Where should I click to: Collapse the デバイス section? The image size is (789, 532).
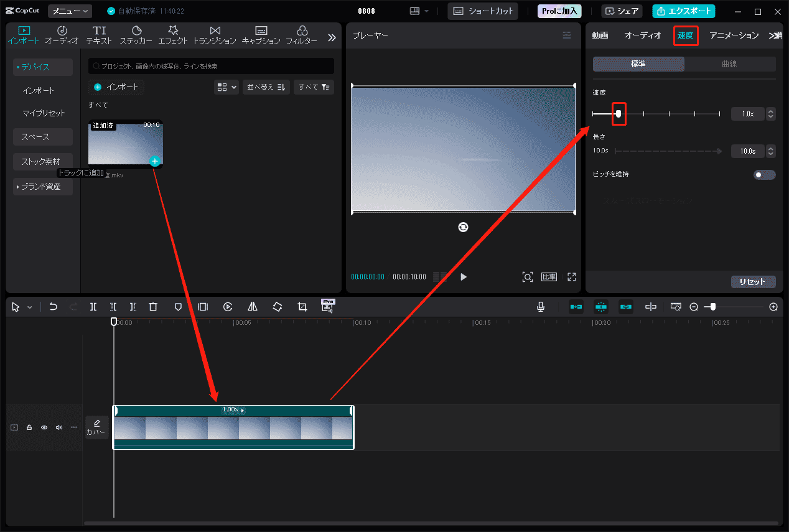43,67
